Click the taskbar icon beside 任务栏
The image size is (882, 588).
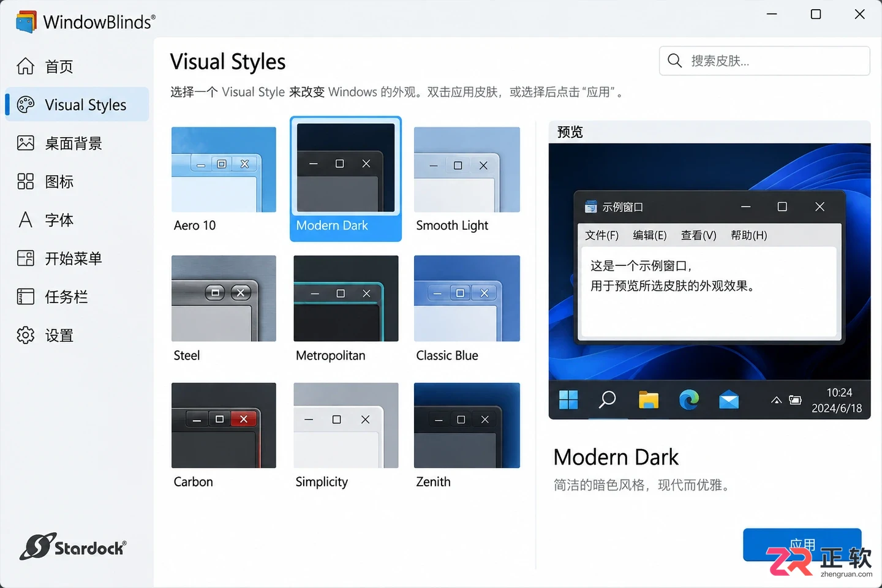[x=26, y=296]
